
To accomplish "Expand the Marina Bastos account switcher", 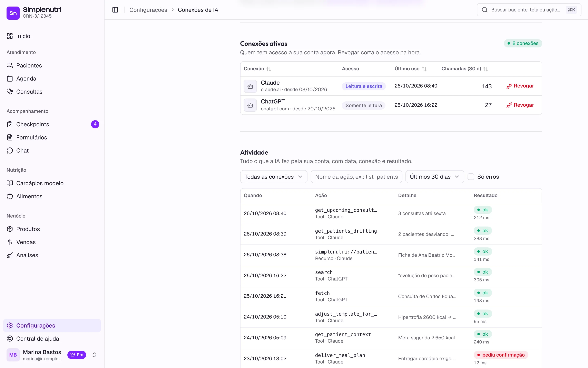I will [x=94, y=355].
